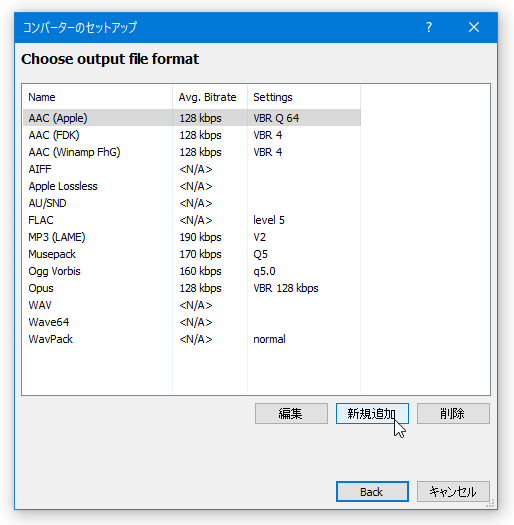
Task: Pick the Musepack Q5 format
Action: 192,254
